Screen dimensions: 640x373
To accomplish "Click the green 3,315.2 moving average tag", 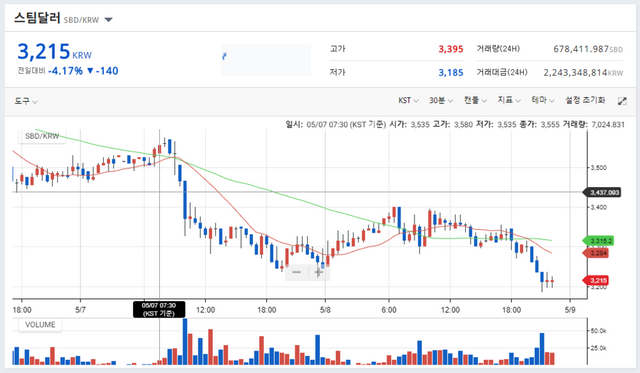I will click(x=598, y=241).
